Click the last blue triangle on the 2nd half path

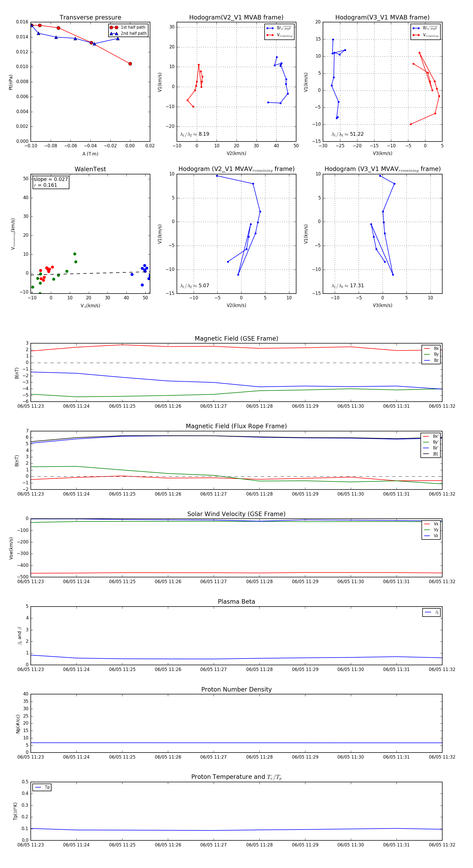(x=117, y=38)
